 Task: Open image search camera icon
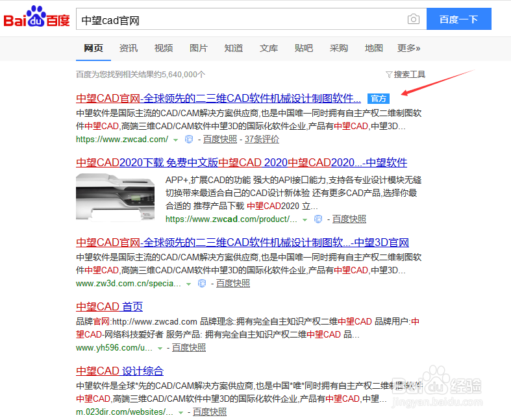coord(413,19)
